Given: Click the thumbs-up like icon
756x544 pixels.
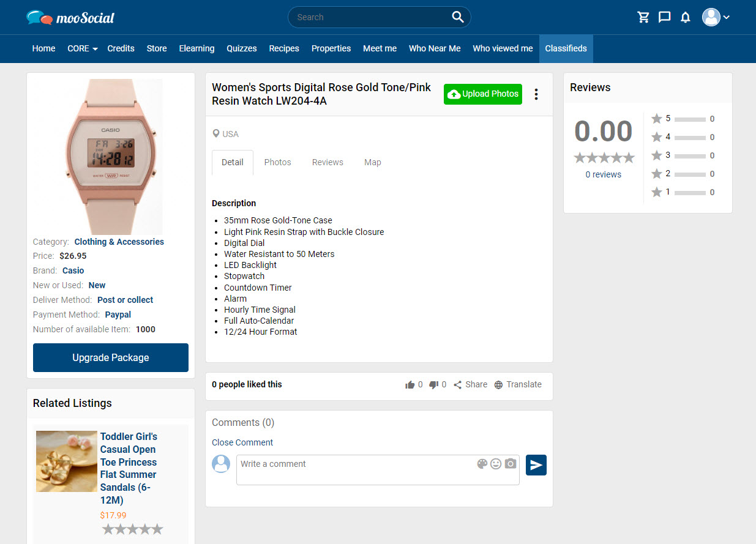Looking at the screenshot, I should pyautogui.click(x=410, y=385).
